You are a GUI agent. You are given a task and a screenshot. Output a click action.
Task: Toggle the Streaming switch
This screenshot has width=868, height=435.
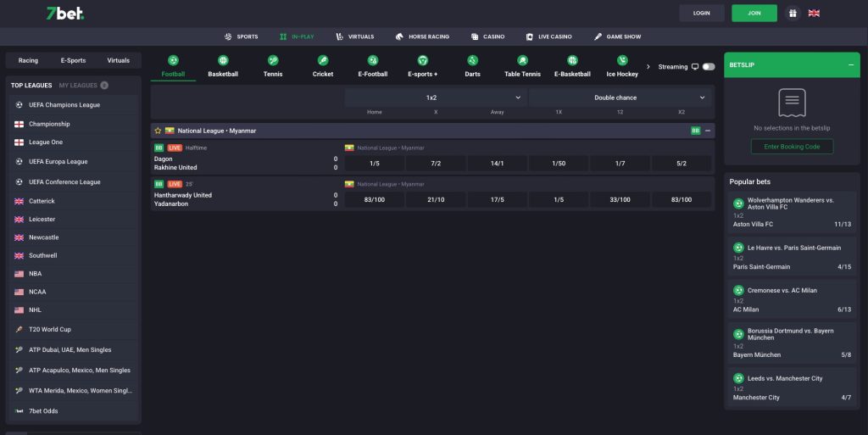(x=709, y=67)
